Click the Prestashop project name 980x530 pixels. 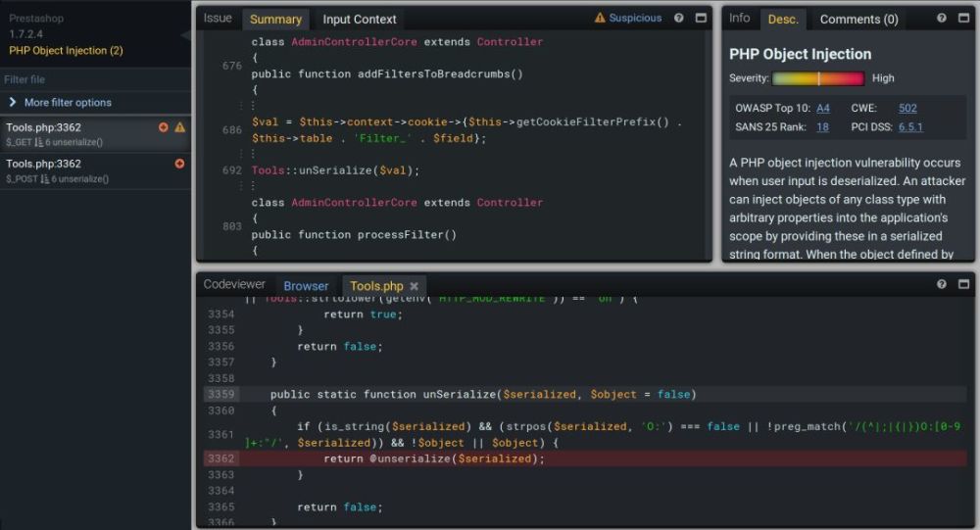[x=36, y=19]
